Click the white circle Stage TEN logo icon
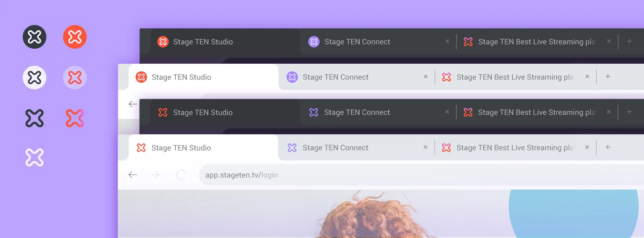Image resolution: width=644 pixels, height=238 pixels. [34, 77]
